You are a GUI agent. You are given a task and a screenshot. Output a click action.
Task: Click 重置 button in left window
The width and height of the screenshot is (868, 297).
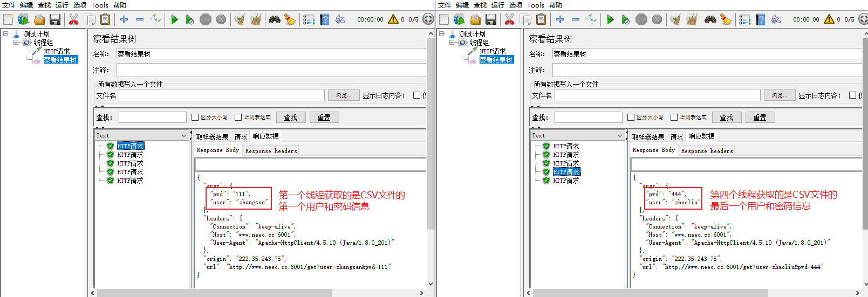(324, 118)
